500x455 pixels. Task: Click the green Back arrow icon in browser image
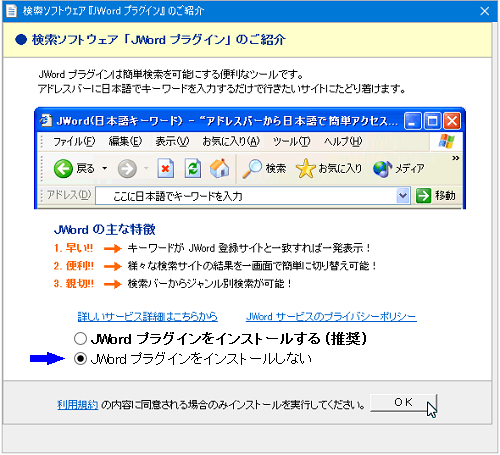click(x=63, y=168)
